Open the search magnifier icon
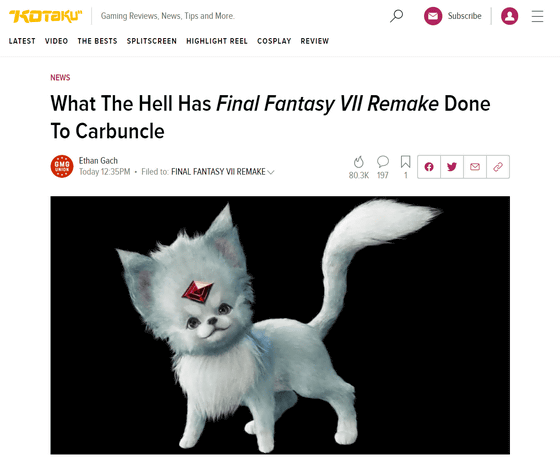Screen dimensions: 560x460 click(x=396, y=16)
